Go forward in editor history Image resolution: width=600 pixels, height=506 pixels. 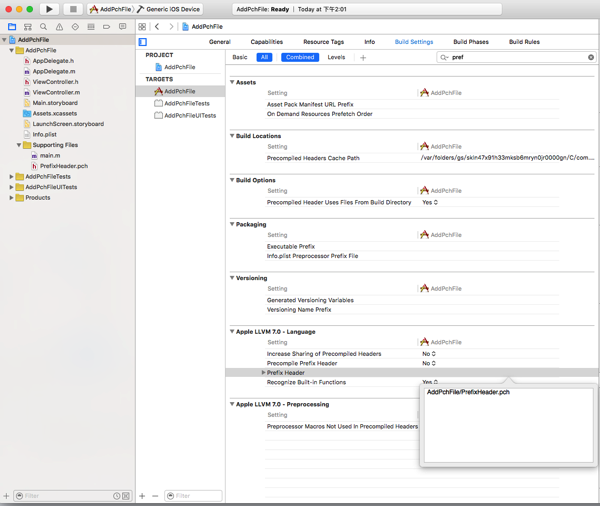click(171, 26)
